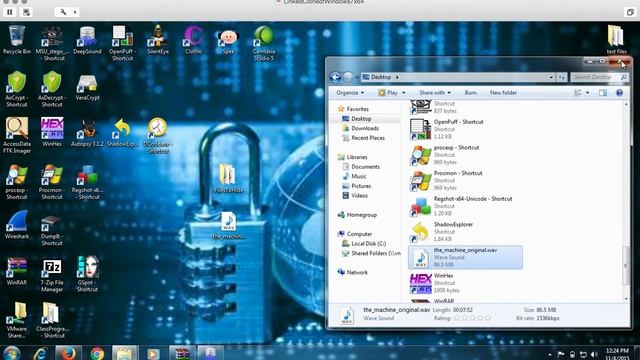The image size is (640, 360).
Task: Expand the address bar history dropdown
Action: click(551, 77)
